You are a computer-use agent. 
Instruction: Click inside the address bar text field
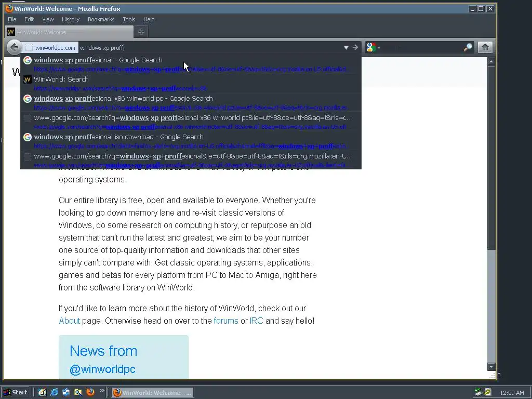click(x=210, y=47)
